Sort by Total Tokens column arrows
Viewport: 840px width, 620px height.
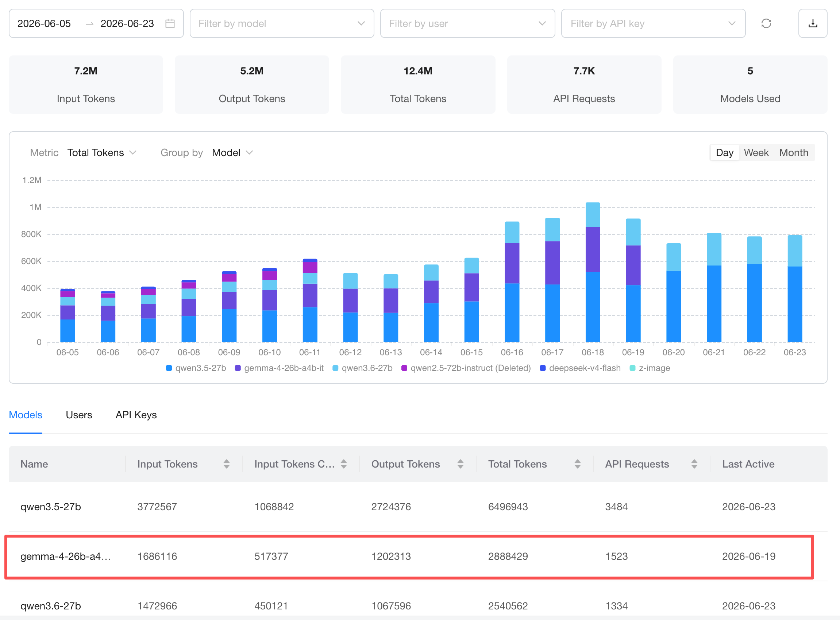578,464
